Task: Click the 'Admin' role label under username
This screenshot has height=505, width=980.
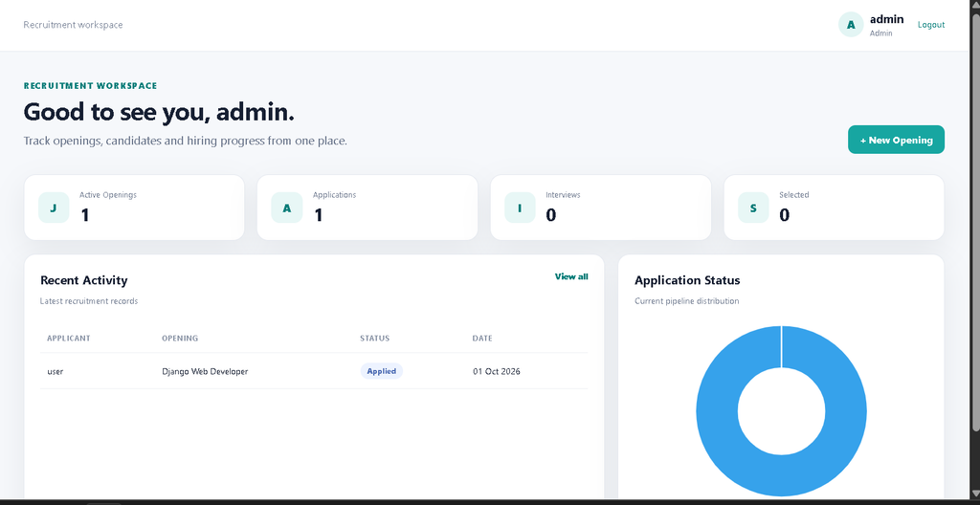Action: [x=881, y=33]
